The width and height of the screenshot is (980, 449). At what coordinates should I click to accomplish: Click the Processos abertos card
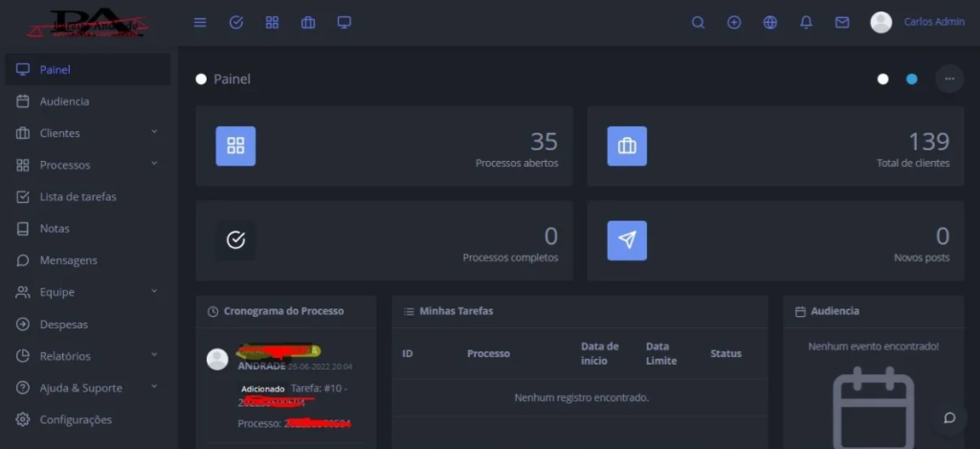384,146
